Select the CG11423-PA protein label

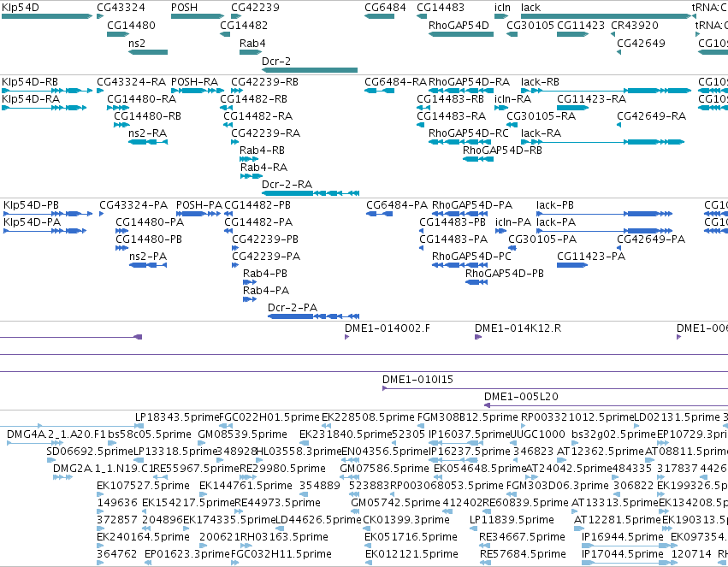pyautogui.click(x=591, y=256)
